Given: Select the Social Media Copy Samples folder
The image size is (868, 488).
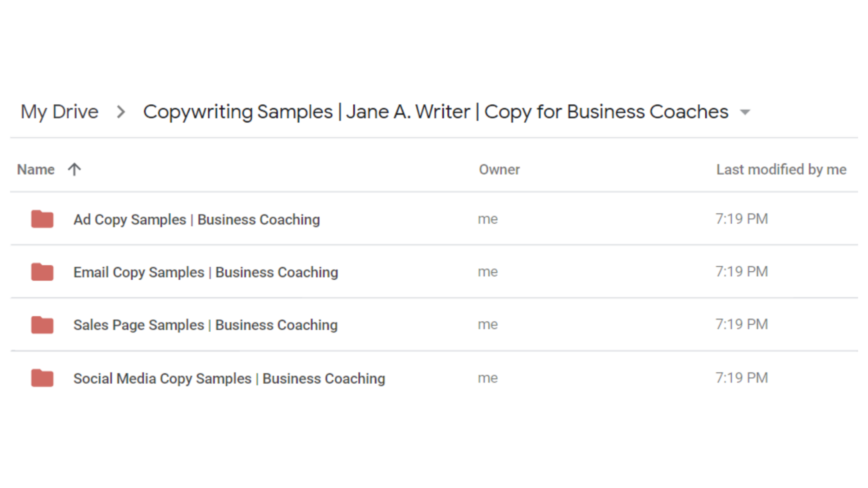Looking at the screenshot, I should pyautogui.click(x=229, y=378).
